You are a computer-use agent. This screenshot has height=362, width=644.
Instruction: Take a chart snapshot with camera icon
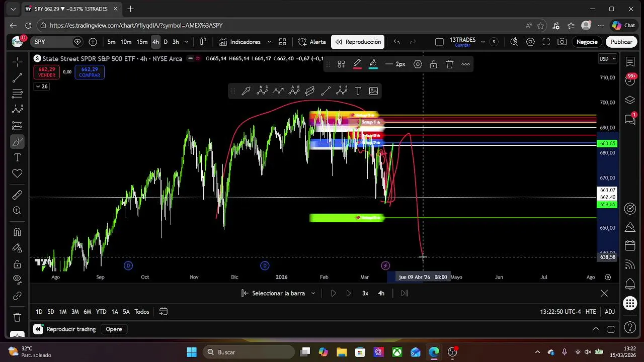click(x=562, y=42)
